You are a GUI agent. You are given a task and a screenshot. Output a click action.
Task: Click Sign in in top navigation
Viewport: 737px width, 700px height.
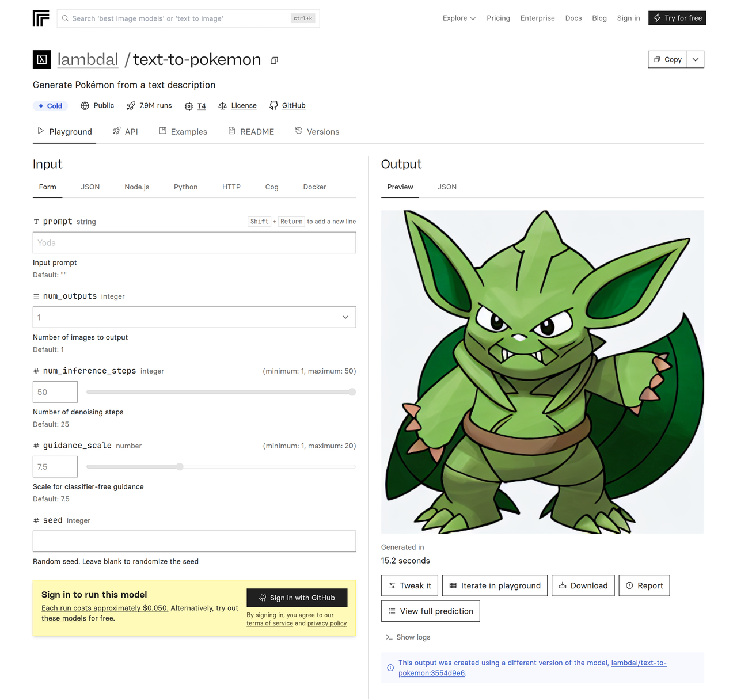628,18
